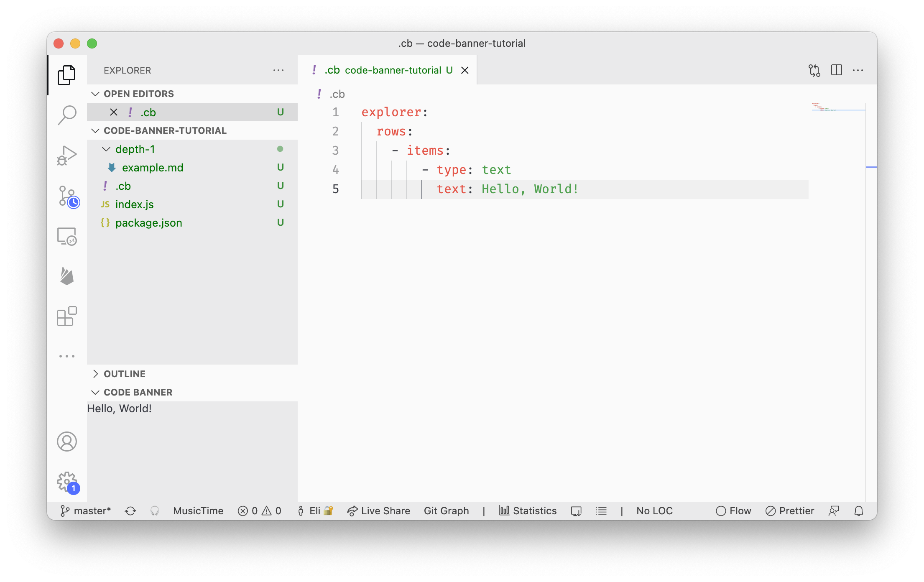The height and width of the screenshot is (582, 924).
Task: Click the Open Changes compare icon
Action: pyautogui.click(x=814, y=70)
